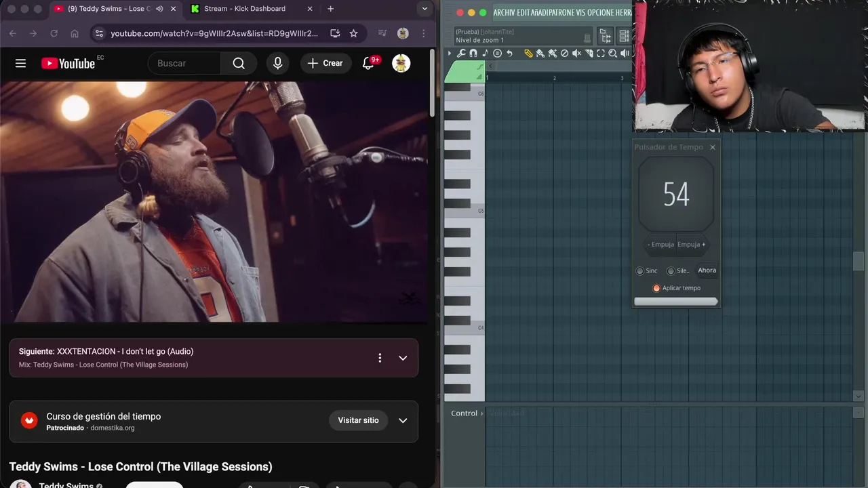The height and width of the screenshot is (488, 868).
Task: Tap the tempo display showing 54
Action: pos(676,195)
